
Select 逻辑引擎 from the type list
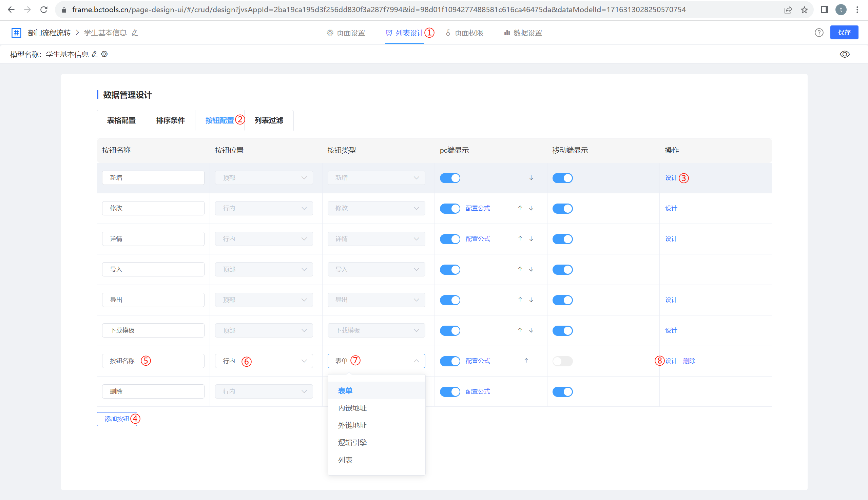click(x=352, y=443)
